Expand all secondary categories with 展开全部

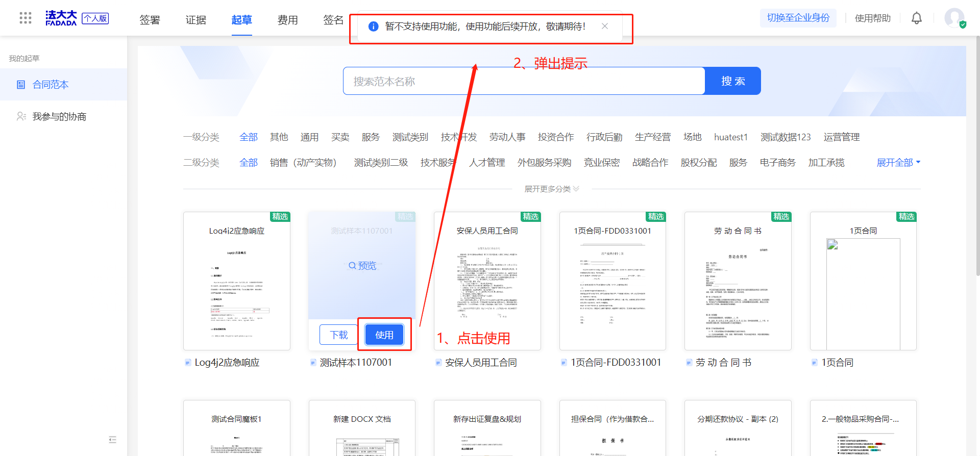[x=899, y=163]
